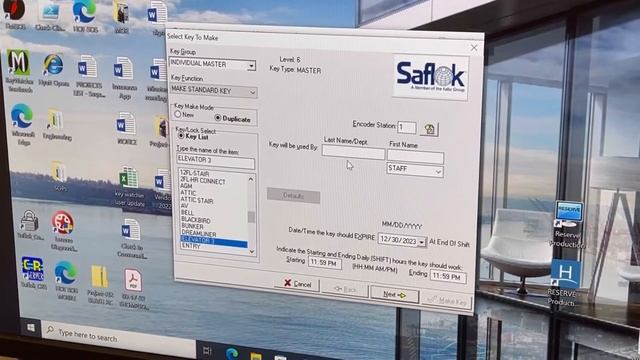This screenshot has height=360, width=640.
Task: Click the encoder station icon button
Action: tap(429, 129)
